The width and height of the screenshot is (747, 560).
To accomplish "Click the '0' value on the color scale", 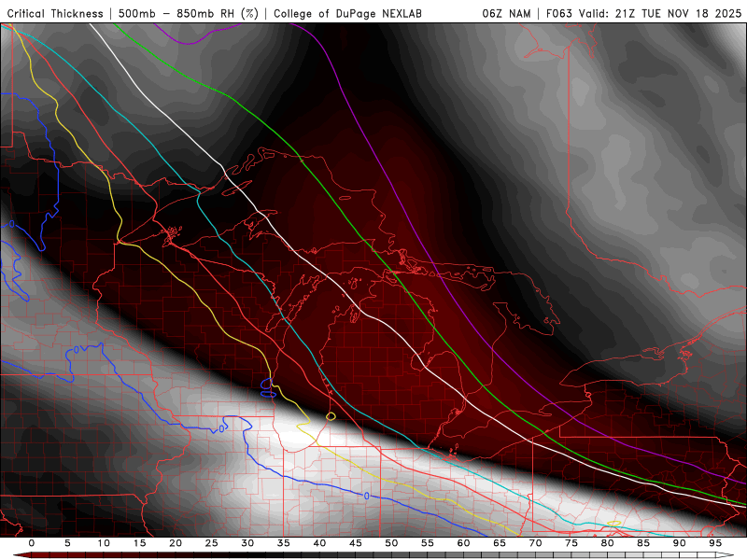I will click(x=32, y=543).
